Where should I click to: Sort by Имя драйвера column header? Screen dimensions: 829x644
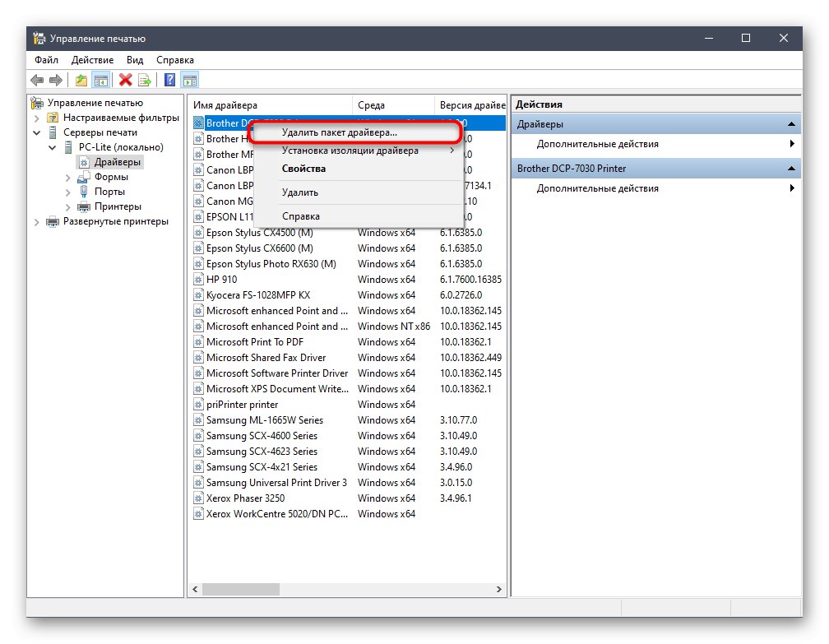tap(271, 105)
